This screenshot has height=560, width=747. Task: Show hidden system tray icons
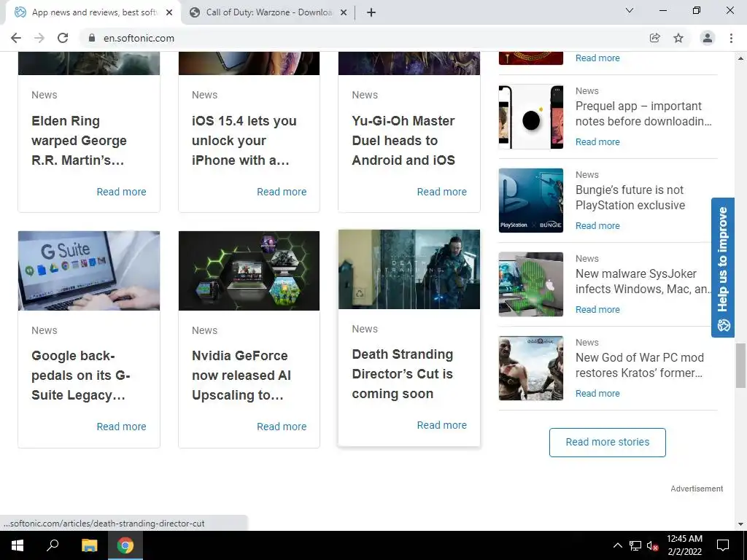click(617, 545)
